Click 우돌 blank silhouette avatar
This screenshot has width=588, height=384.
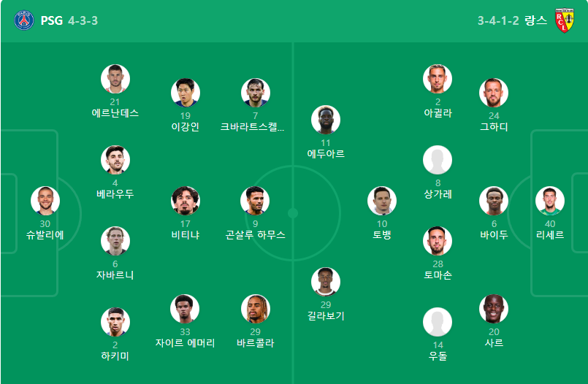[438, 322]
